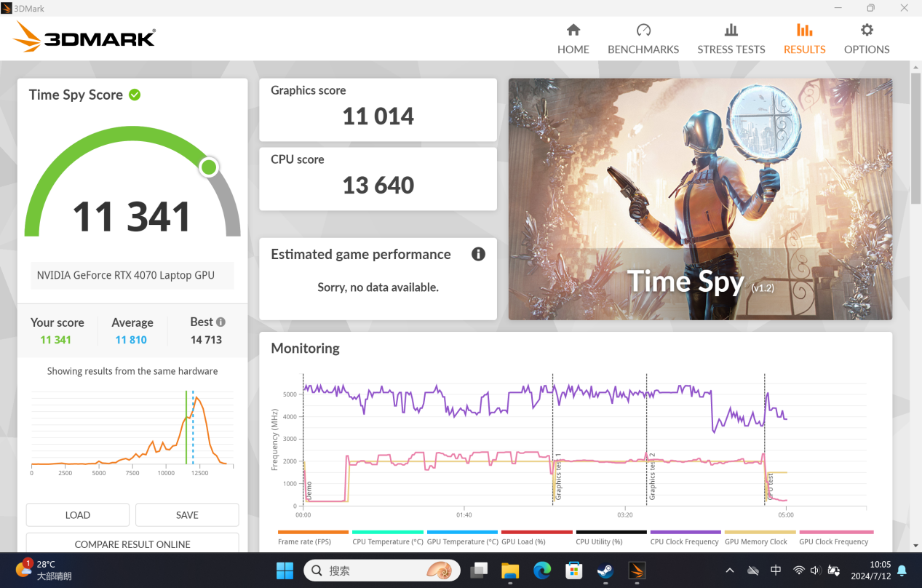
Task: Open the clock showing 10:05 2024/7/12
Action: pyautogui.click(x=870, y=571)
